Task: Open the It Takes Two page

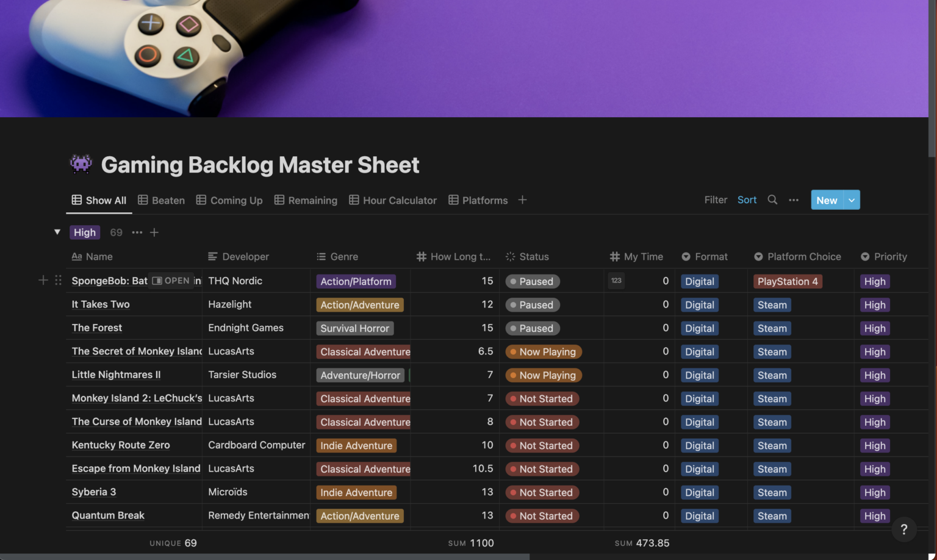Action: 101,304
